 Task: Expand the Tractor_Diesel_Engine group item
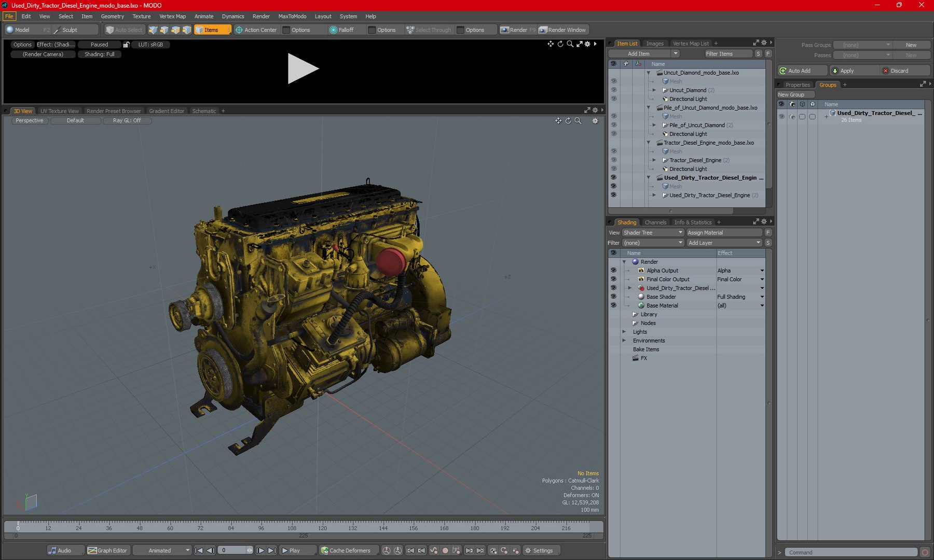[x=654, y=160]
